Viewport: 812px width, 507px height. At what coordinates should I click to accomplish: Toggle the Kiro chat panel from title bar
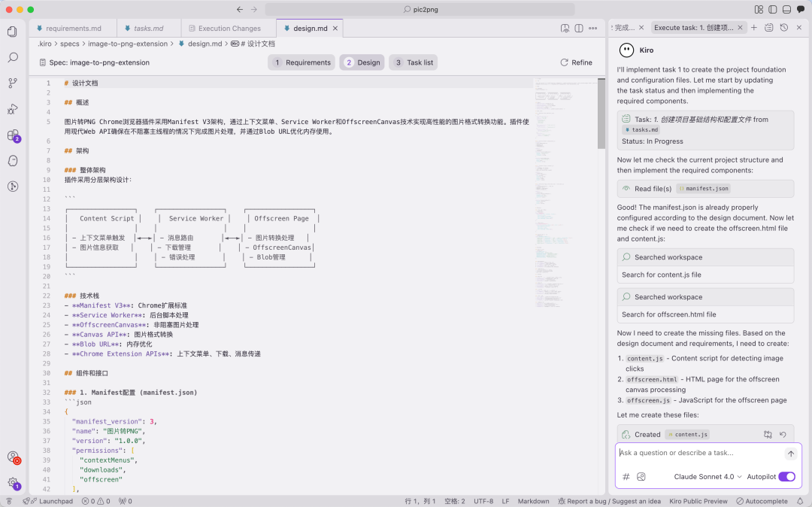[801, 9]
